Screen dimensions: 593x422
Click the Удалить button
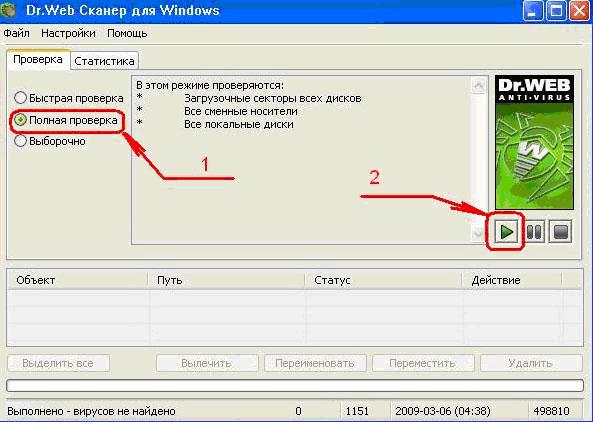[x=531, y=363]
